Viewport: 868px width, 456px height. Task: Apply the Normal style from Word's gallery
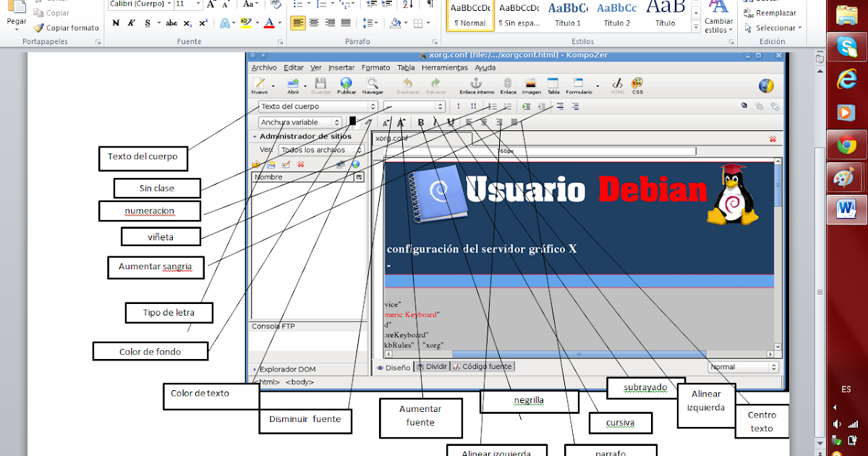[x=469, y=16]
